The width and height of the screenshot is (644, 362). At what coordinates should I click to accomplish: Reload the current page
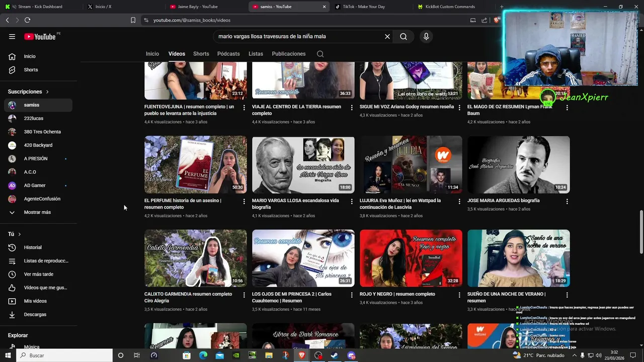tap(27, 20)
